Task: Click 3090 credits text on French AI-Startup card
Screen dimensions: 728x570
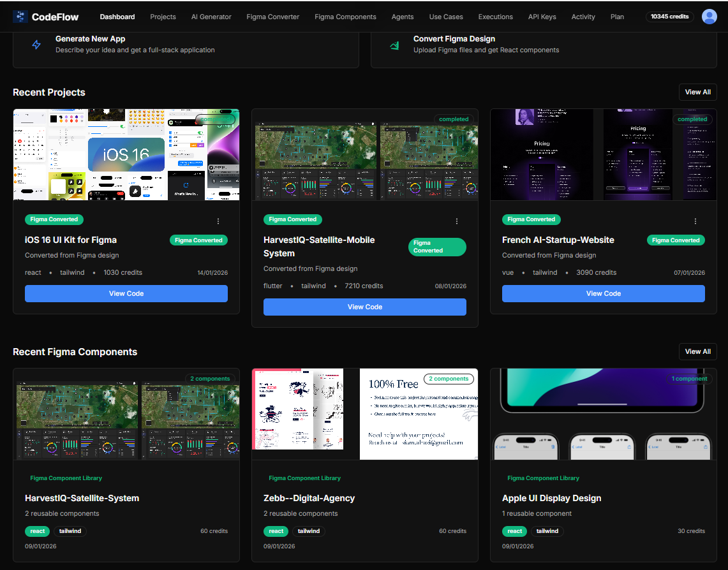Action: (596, 272)
